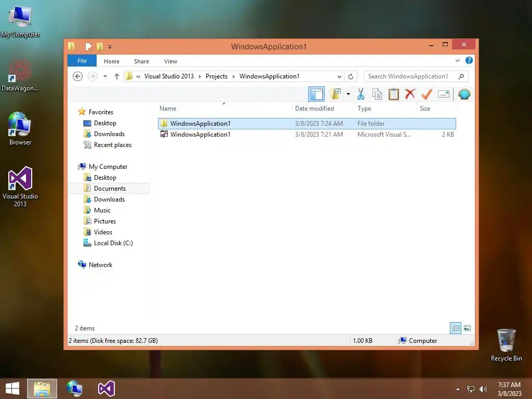Select Downloads under My Computer
This screenshot has height=399, width=532.
pos(109,199)
